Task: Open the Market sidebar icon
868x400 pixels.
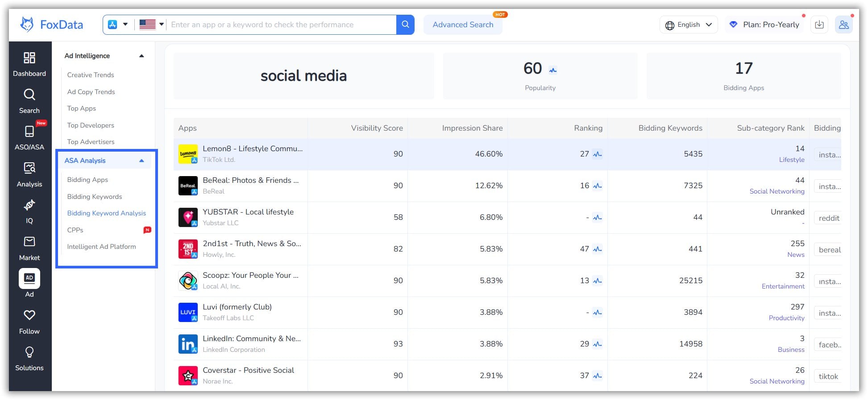Action: click(29, 242)
